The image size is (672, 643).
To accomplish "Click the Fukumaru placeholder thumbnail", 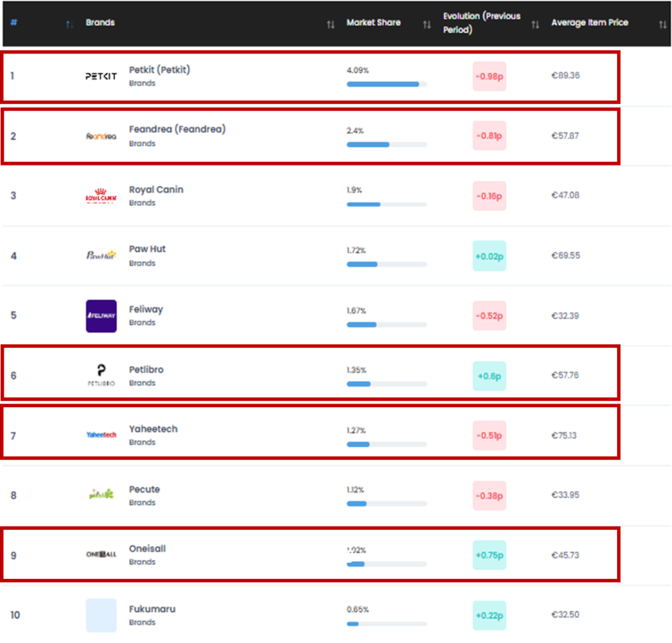I will coord(101,615).
